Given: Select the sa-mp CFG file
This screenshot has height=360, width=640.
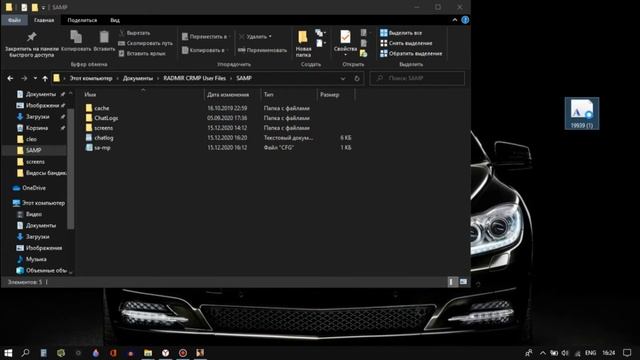Looking at the screenshot, I should [102, 147].
